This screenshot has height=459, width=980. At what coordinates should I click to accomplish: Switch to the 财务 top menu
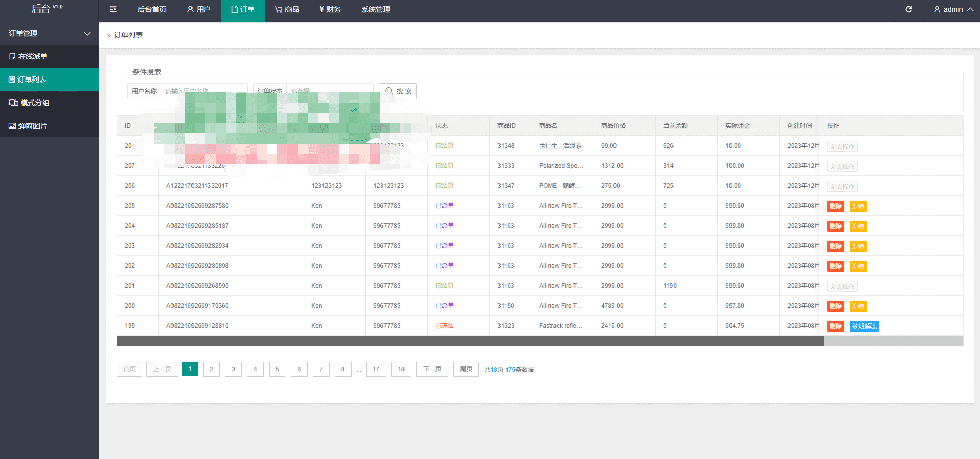(x=330, y=10)
